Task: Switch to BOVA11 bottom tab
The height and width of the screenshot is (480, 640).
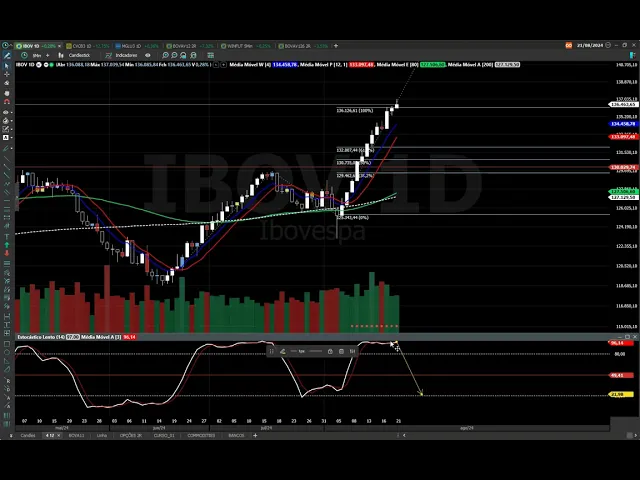Action: (x=76, y=436)
